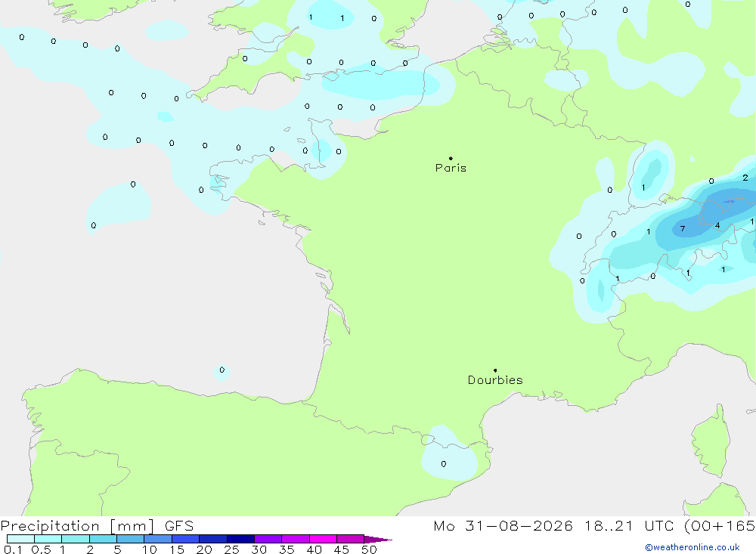Click the precipitation value 7 on the map
Image resolution: width=756 pixels, height=554 pixels.
(682, 228)
